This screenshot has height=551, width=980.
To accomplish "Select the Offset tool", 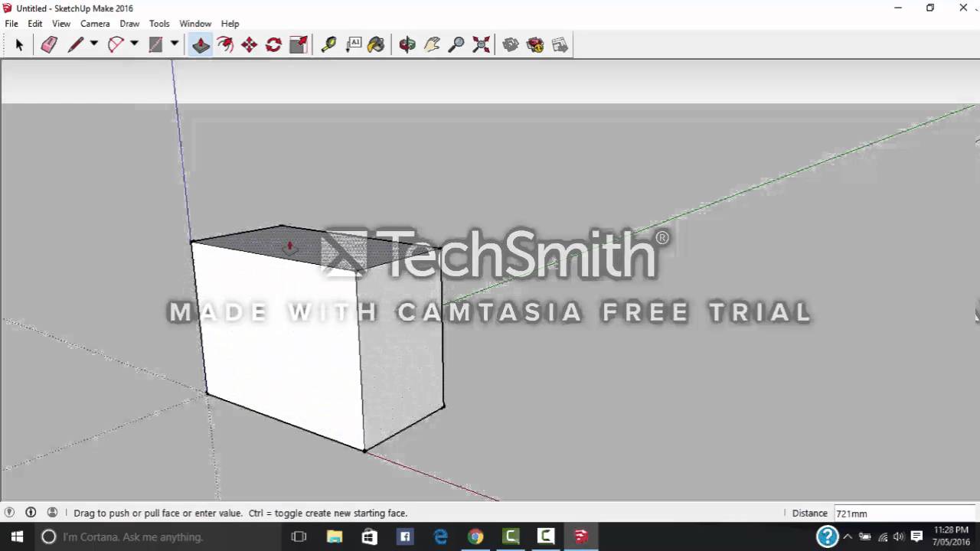I will [x=225, y=45].
